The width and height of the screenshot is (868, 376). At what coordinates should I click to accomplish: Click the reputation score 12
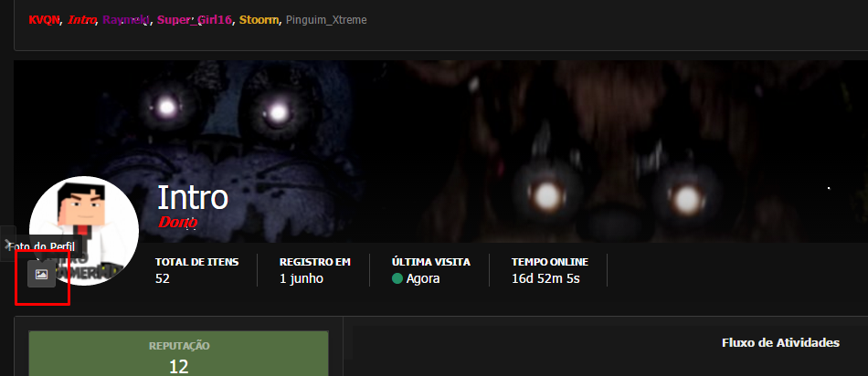179,367
